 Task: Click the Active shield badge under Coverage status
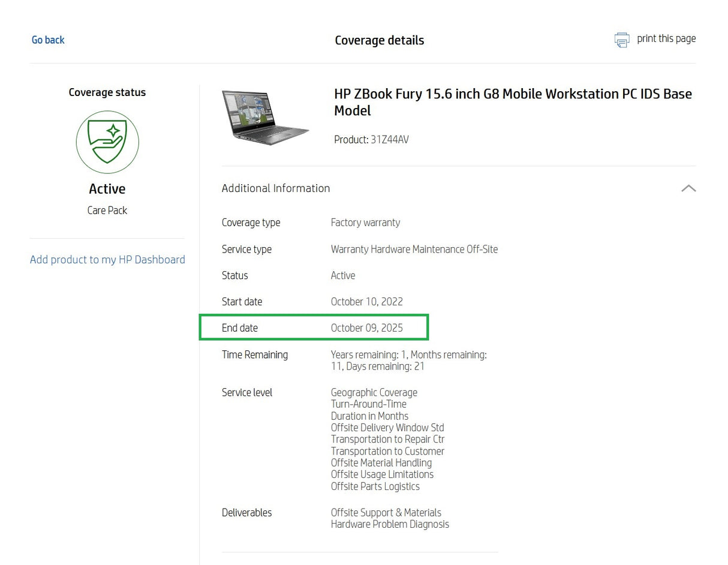(107, 142)
